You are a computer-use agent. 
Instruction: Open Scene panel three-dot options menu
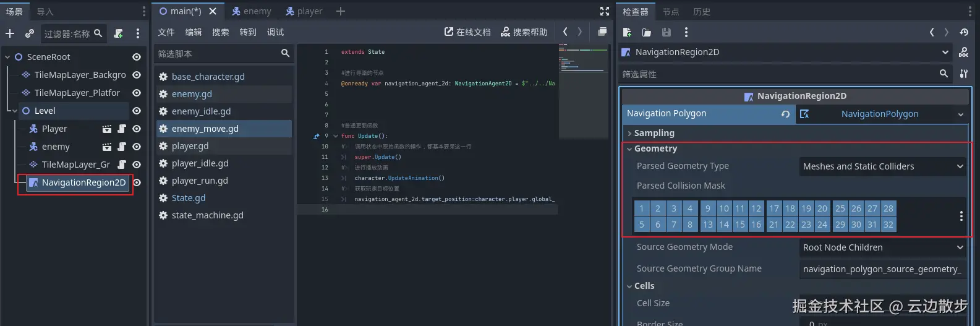click(138, 33)
